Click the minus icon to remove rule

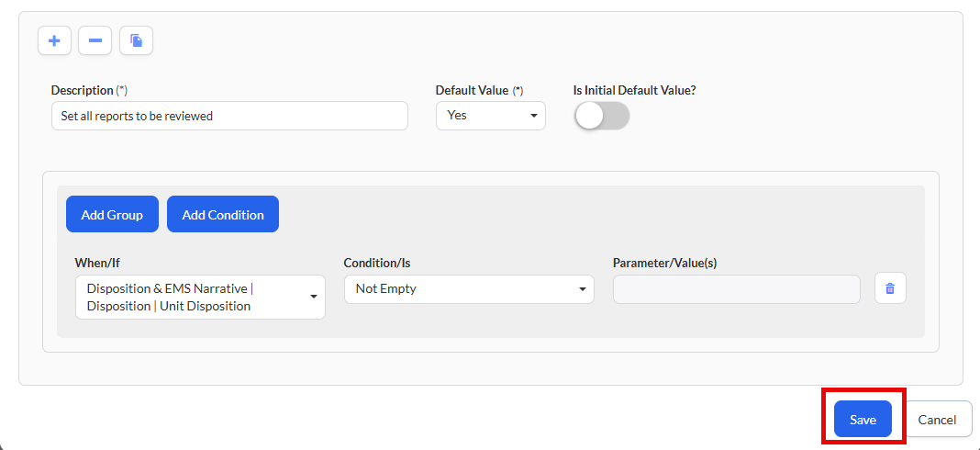point(95,40)
